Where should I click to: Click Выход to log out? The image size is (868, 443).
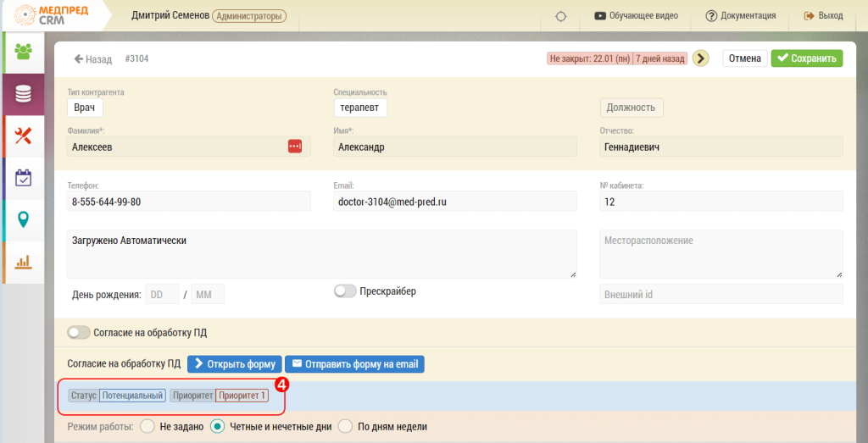tap(824, 16)
